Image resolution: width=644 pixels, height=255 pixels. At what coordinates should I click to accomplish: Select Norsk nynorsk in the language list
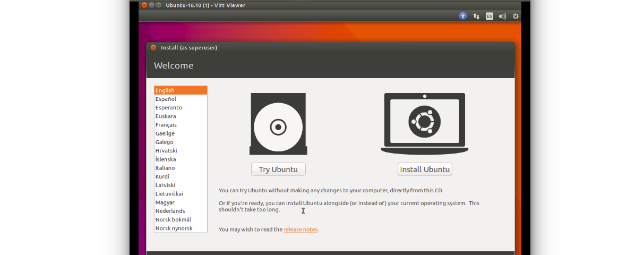(x=181, y=228)
